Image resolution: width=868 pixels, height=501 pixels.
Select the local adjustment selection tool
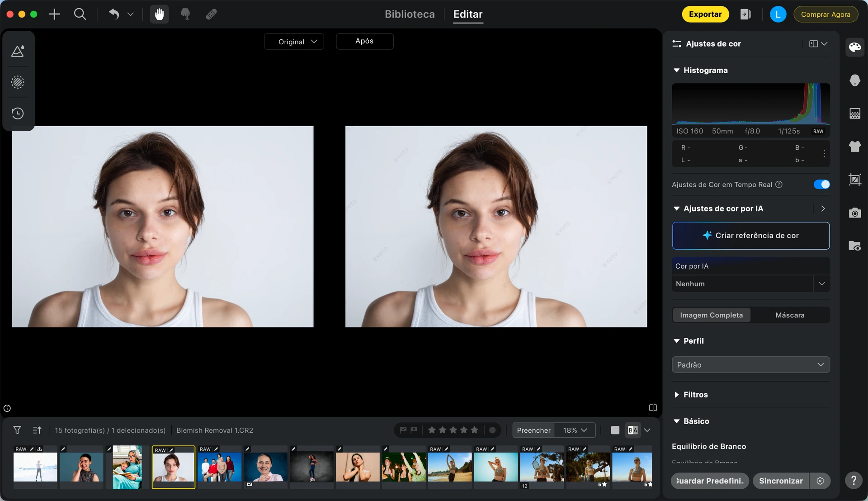[18, 82]
